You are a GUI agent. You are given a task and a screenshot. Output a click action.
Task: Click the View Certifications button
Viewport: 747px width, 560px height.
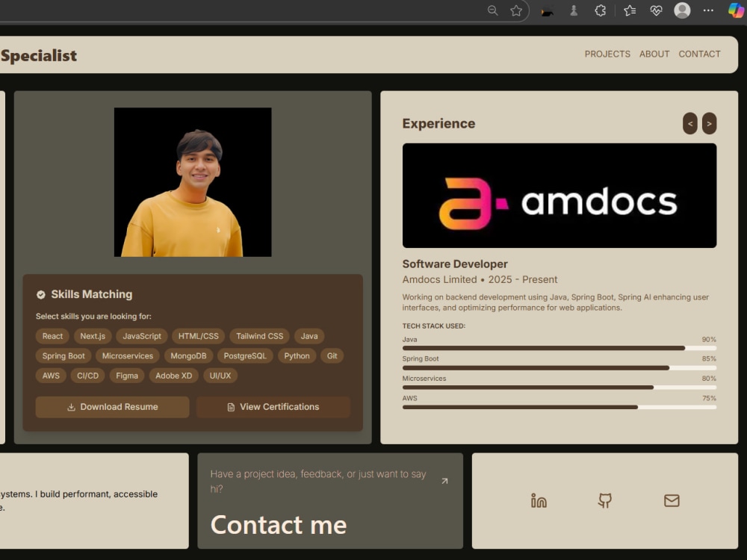pyautogui.click(x=273, y=407)
